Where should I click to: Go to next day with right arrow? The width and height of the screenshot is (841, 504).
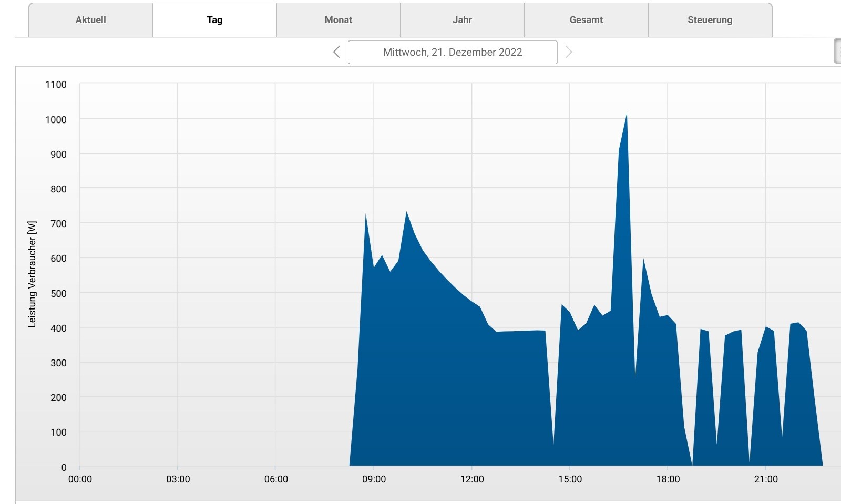pos(568,52)
